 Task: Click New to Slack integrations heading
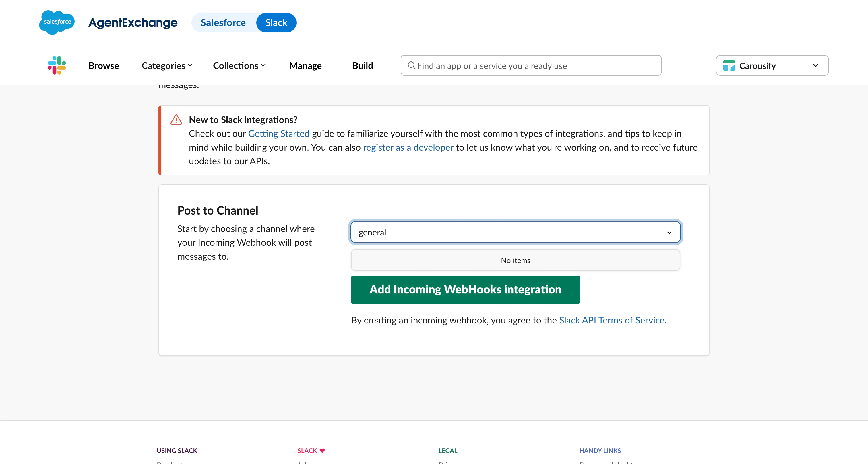tap(243, 120)
